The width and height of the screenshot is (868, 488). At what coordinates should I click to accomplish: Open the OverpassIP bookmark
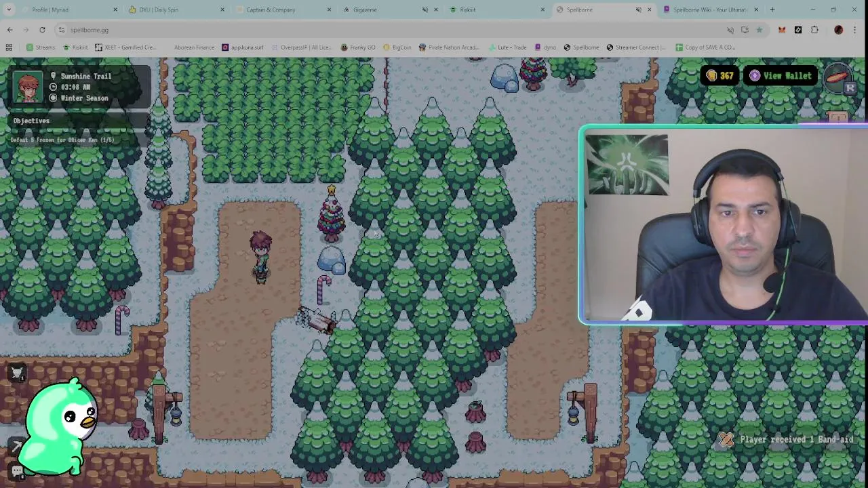(x=302, y=47)
